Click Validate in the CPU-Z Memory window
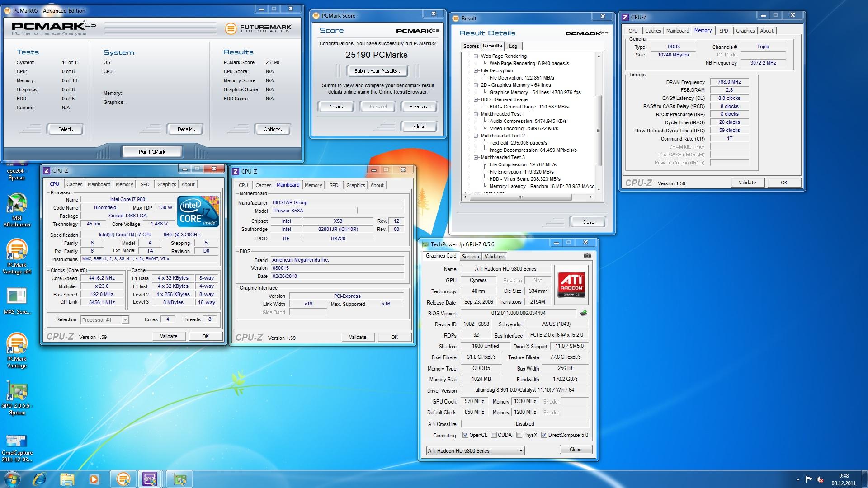 click(x=747, y=183)
